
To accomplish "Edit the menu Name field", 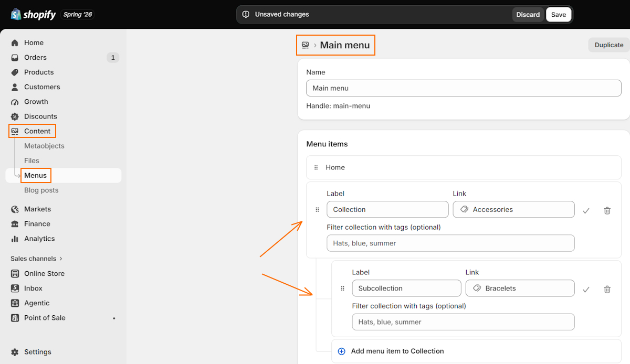I will pos(464,88).
